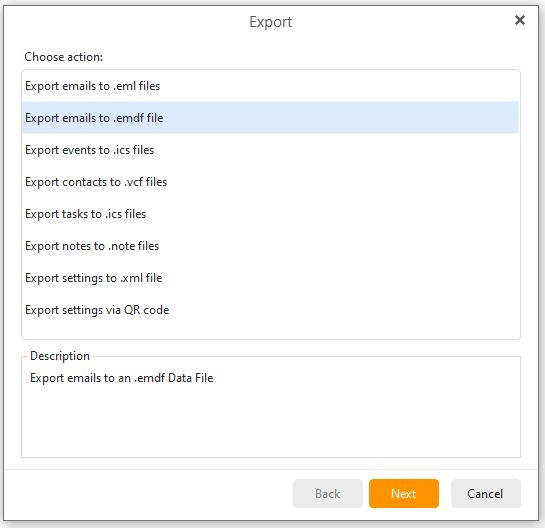This screenshot has width=545, height=528.
Task: Select Export emails to .eml files
Action: (270, 86)
